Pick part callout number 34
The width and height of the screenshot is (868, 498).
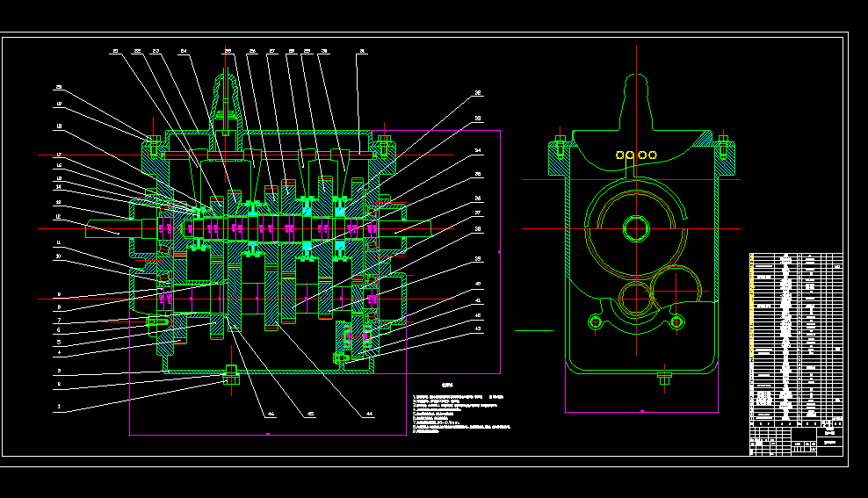click(478, 150)
